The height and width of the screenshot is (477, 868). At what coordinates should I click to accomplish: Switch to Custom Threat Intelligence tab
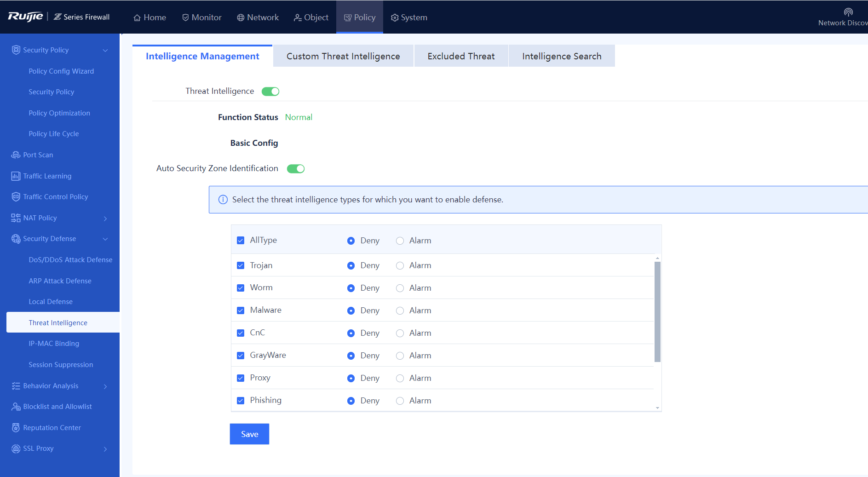pyautogui.click(x=343, y=56)
